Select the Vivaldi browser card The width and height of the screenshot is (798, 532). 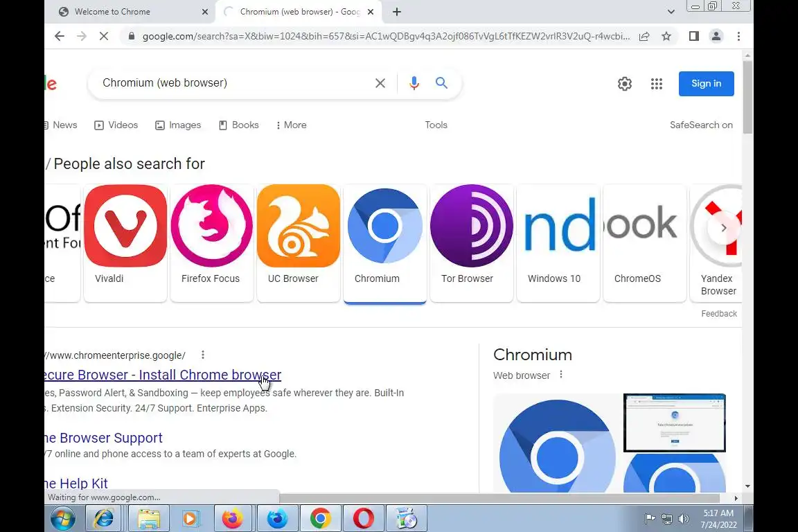click(x=125, y=243)
